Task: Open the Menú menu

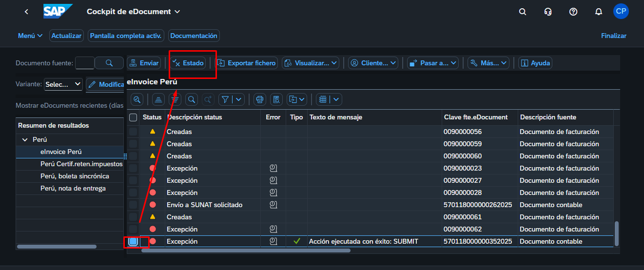Action: point(30,36)
